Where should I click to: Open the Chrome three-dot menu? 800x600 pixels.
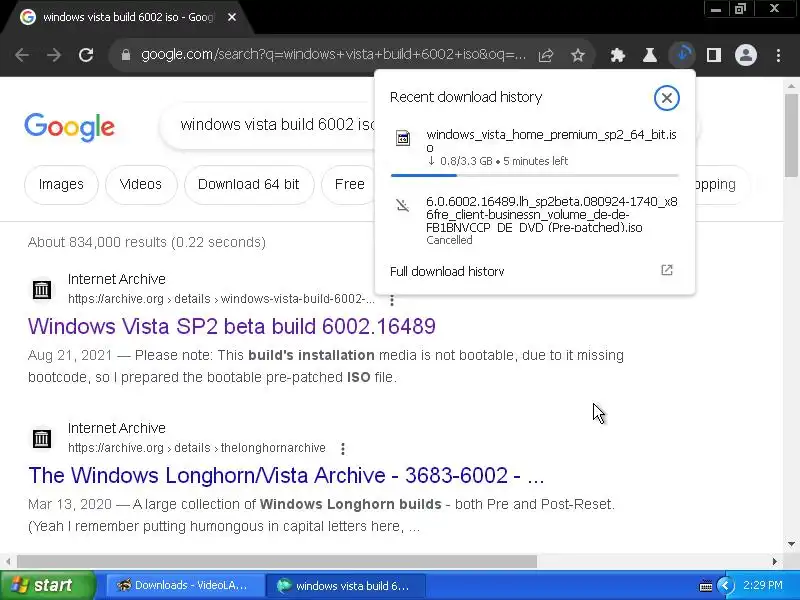[778, 55]
